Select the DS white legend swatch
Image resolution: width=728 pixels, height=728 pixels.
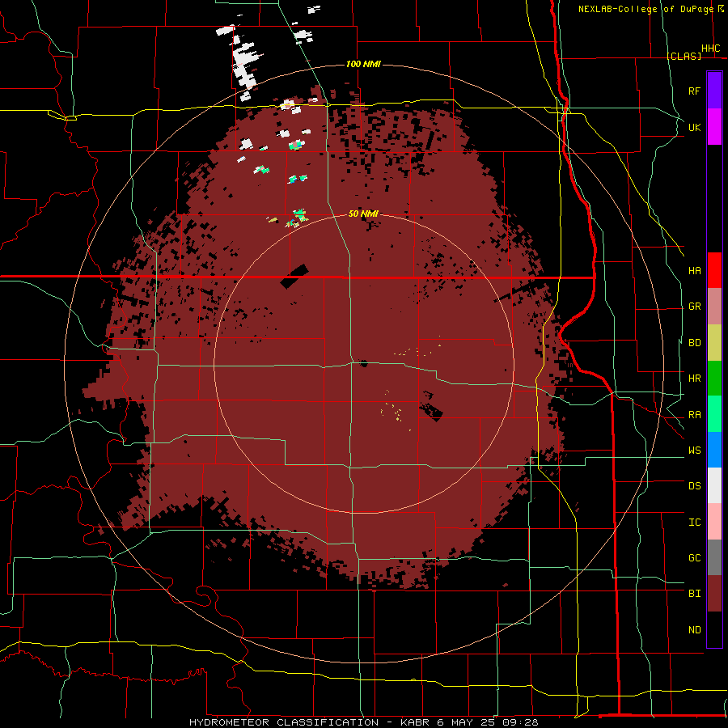pos(714,485)
